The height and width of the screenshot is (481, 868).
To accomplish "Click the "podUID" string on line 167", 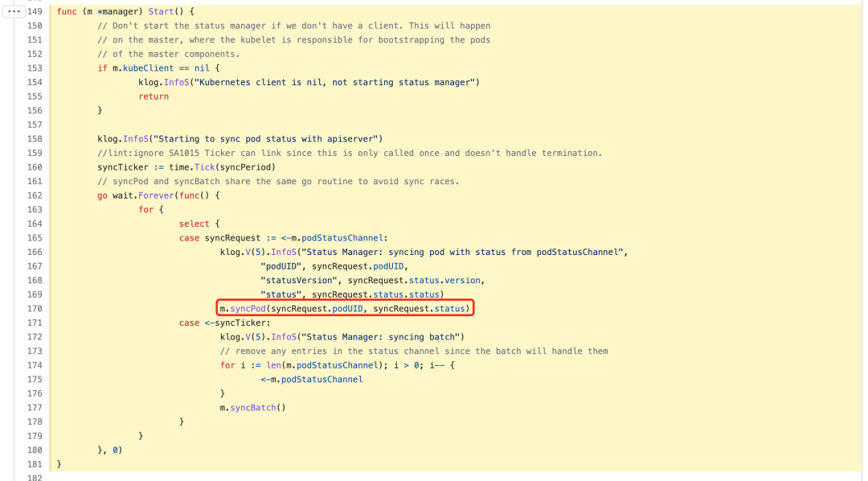I will (281, 266).
